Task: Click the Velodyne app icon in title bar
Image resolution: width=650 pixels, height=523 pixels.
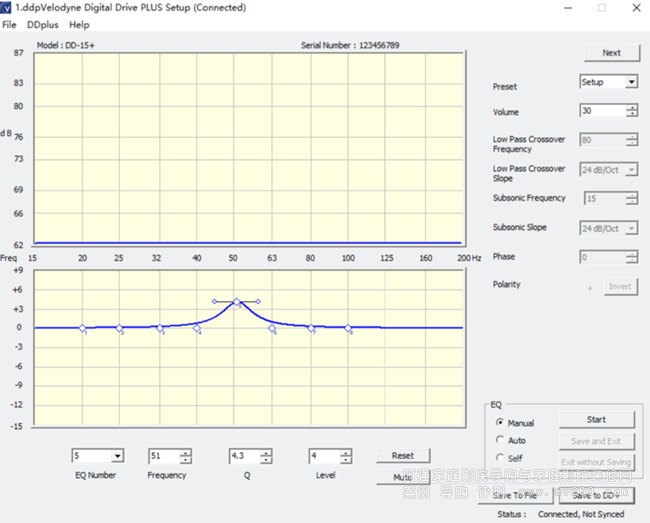Action: pyautogui.click(x=7, y=7)
